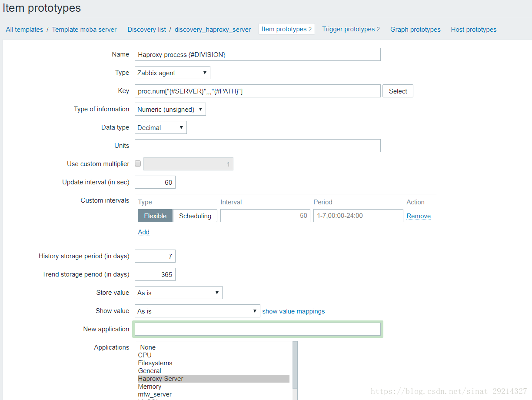Click inside the New application field
The image size is (532, 400).
pyautogui.click(x=257, y=329)
